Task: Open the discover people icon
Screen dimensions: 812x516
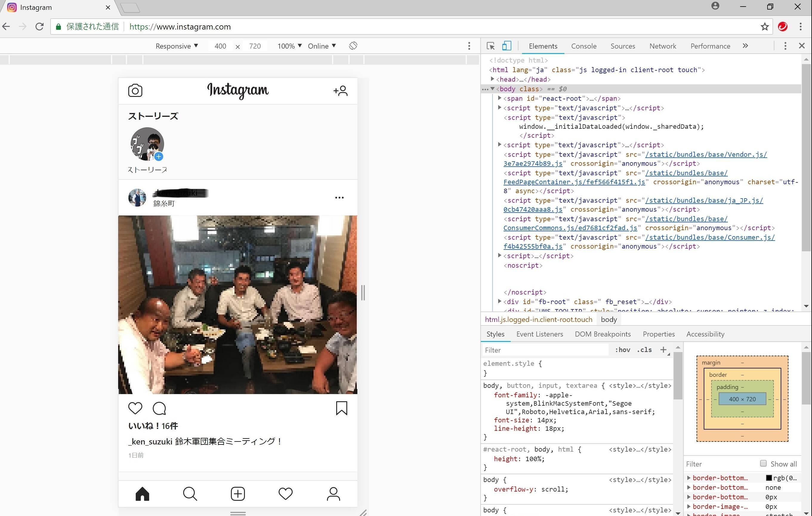Action: point(340,90)
